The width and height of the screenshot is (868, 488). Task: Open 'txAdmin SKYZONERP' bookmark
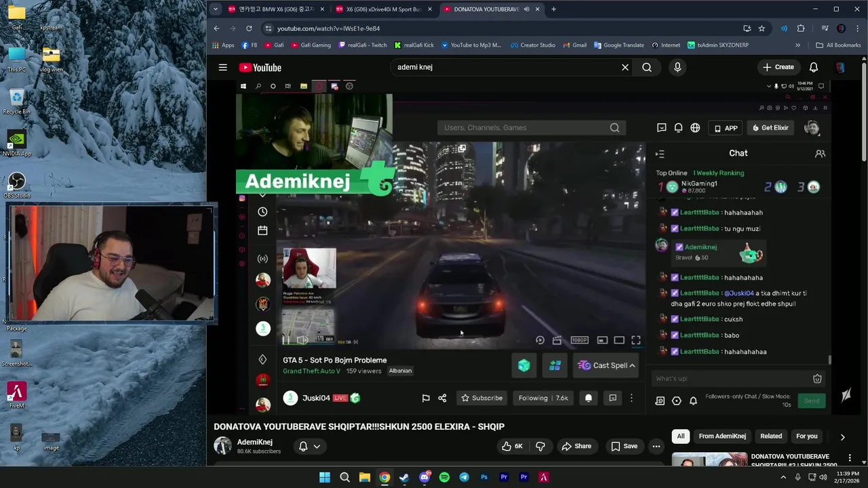[717, 45]
